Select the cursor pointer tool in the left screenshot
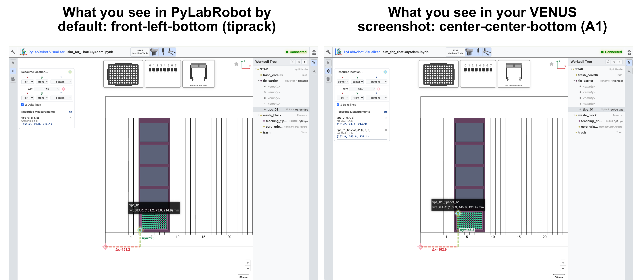This screenshot has height=280, width=644. (13, 63)
